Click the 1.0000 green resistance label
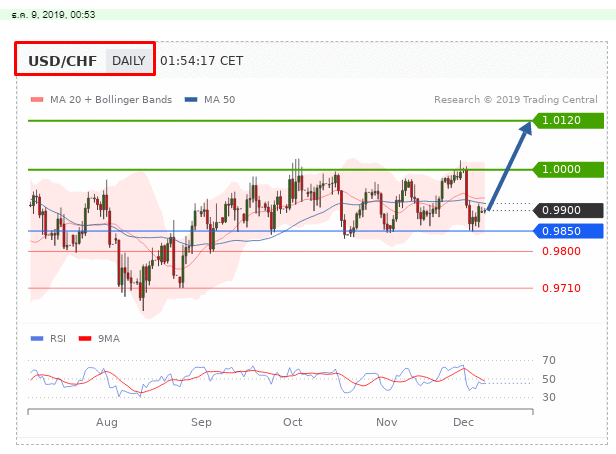Screen dimensions: 616x454 coord(568,170)
